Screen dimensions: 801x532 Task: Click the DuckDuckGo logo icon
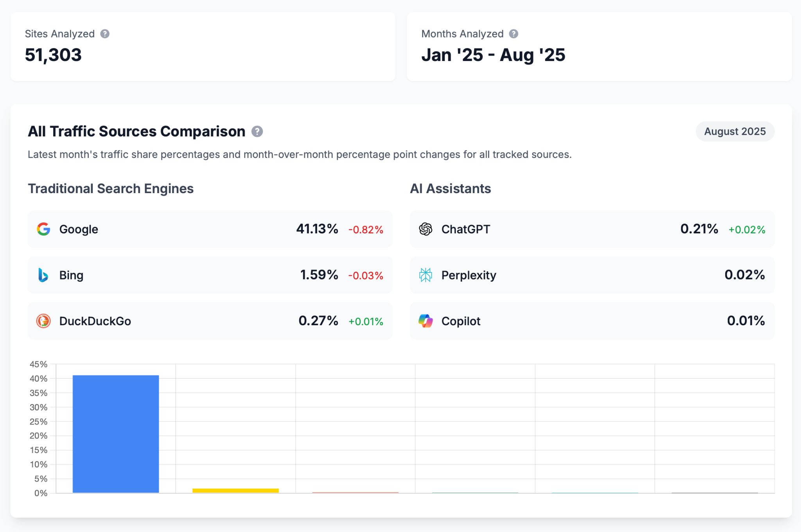[x=44, y=321]
